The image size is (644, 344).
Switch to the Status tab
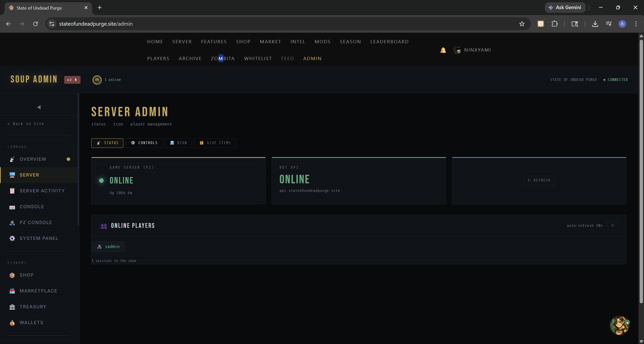[x=107, y=143]
